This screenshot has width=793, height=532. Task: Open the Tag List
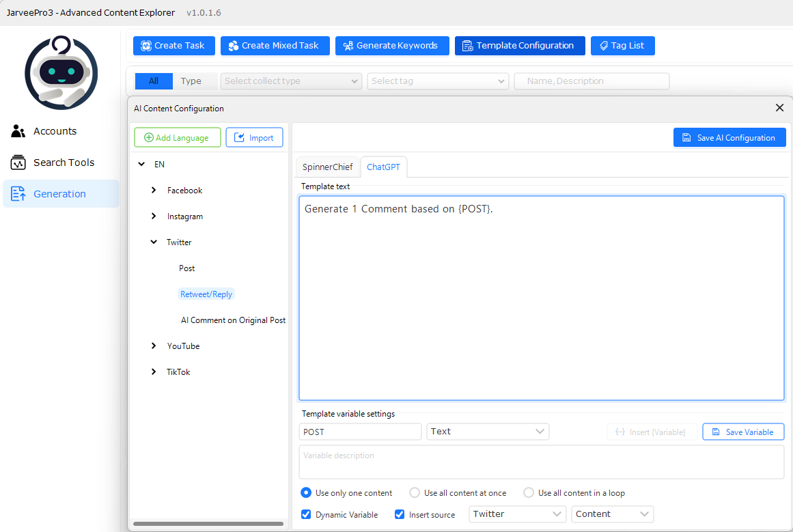(622, 46)
